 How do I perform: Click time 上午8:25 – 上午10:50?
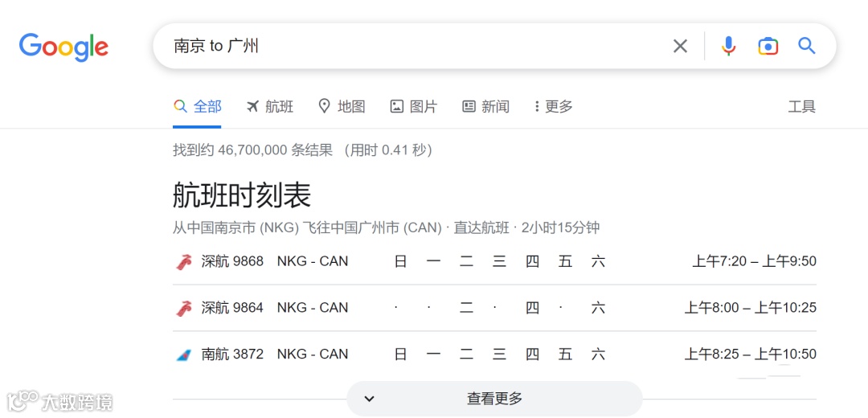point(750,354)
